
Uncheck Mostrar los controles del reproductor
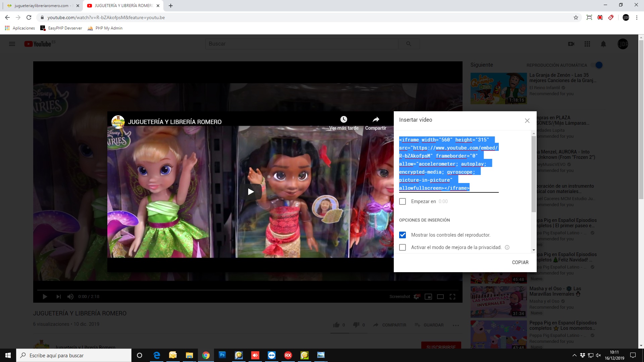pos(402,235)
